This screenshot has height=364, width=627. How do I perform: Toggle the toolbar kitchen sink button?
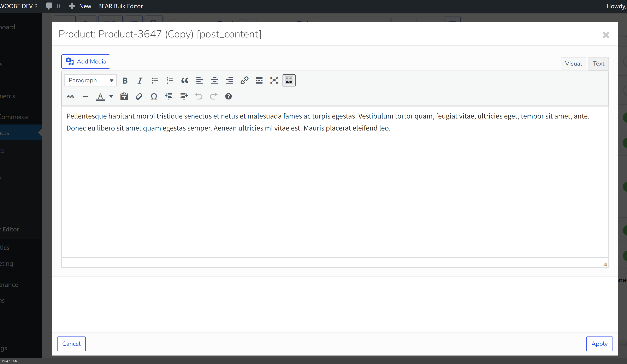[x=289, y=80]
